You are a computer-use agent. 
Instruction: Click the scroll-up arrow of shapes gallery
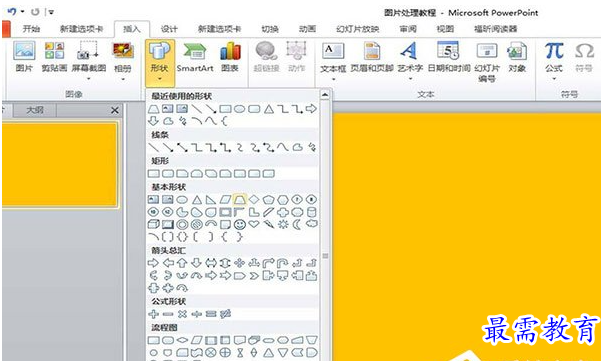[325, 95]
